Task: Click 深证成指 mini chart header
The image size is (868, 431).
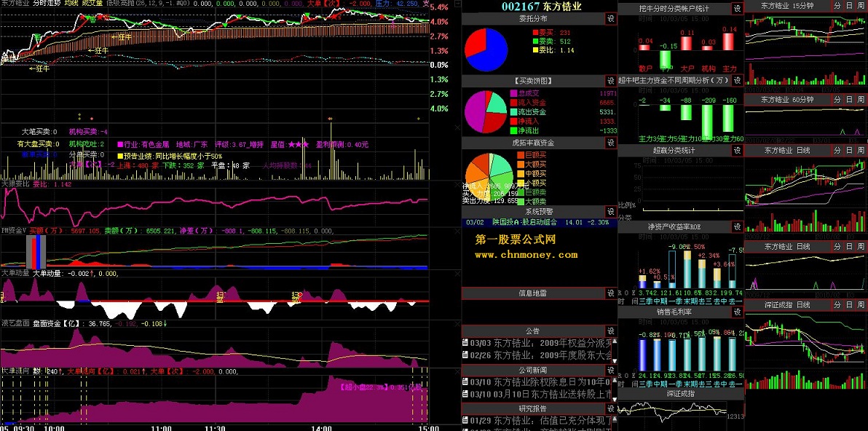Action: pyautogui.click(x=681, y=394)
